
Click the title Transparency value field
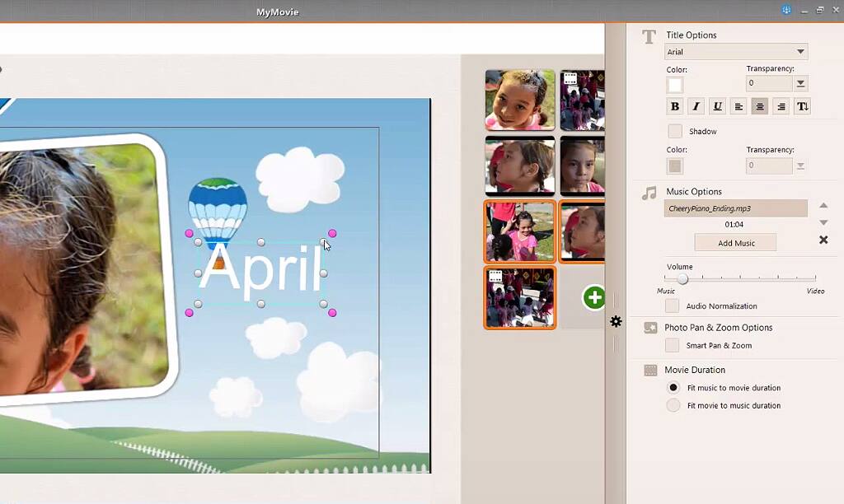point(769,83)
